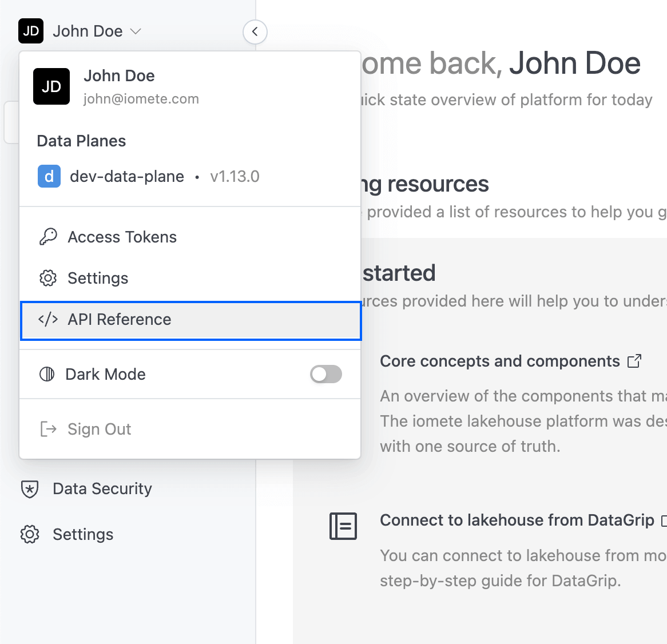Image resolution: width=667 pixels, height=644 pixels.
Task: Click the notebook icon beside DataGrip guide
Action: click(x=343, y=526)
